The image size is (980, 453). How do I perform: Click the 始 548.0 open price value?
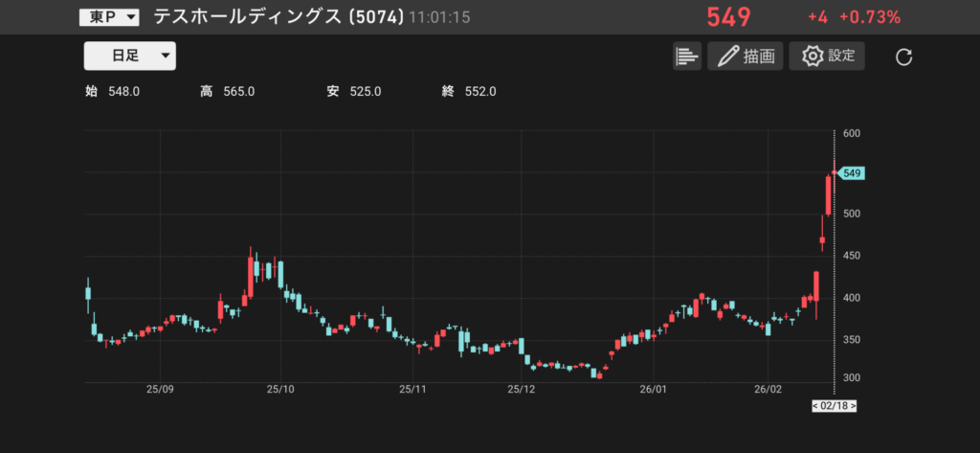(x=122, y=92)
